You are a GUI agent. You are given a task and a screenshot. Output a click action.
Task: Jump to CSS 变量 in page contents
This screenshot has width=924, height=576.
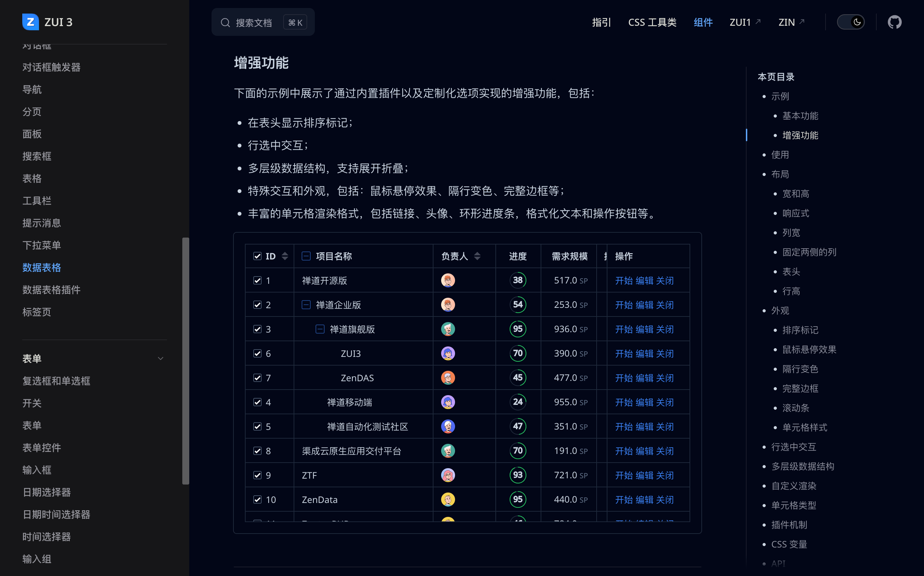click(789, 544)
